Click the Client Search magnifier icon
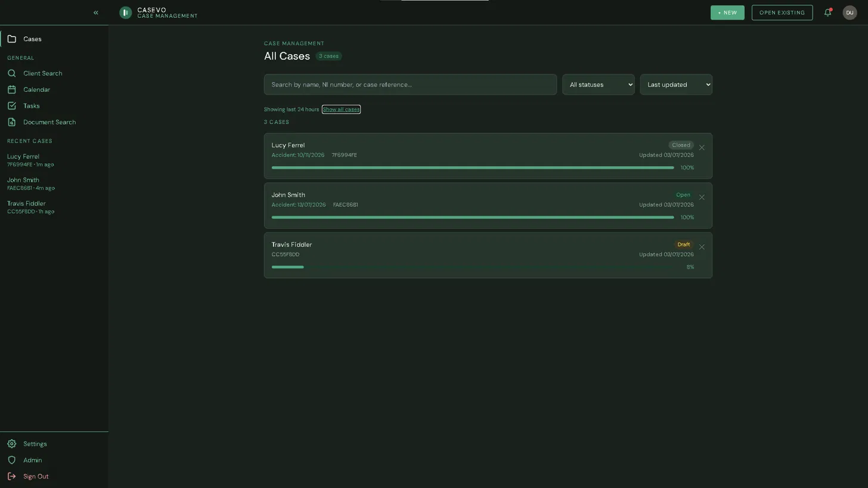This screenshot has height=488, width=868. click(x=11, y=73)
